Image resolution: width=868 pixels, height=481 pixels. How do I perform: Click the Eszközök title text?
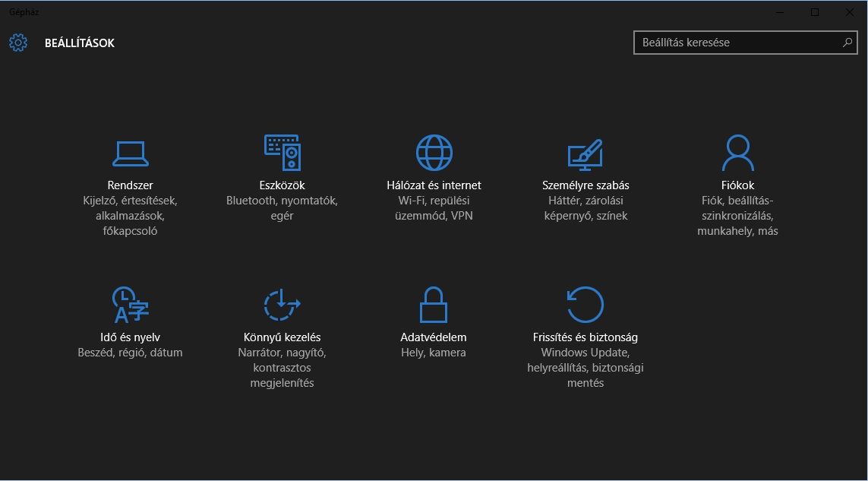tap(282, 185)
